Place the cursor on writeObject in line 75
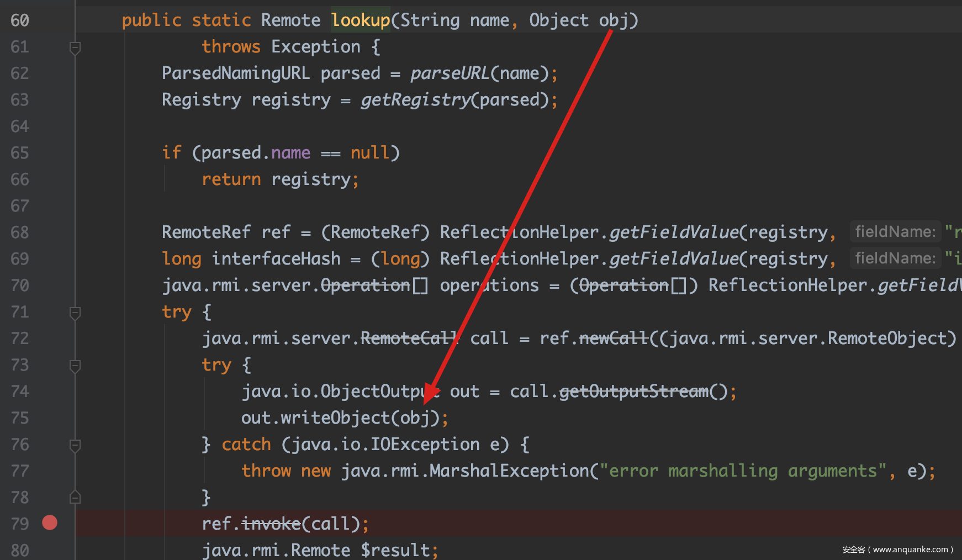This screenshot has width=962, height=560. [335, 418]
